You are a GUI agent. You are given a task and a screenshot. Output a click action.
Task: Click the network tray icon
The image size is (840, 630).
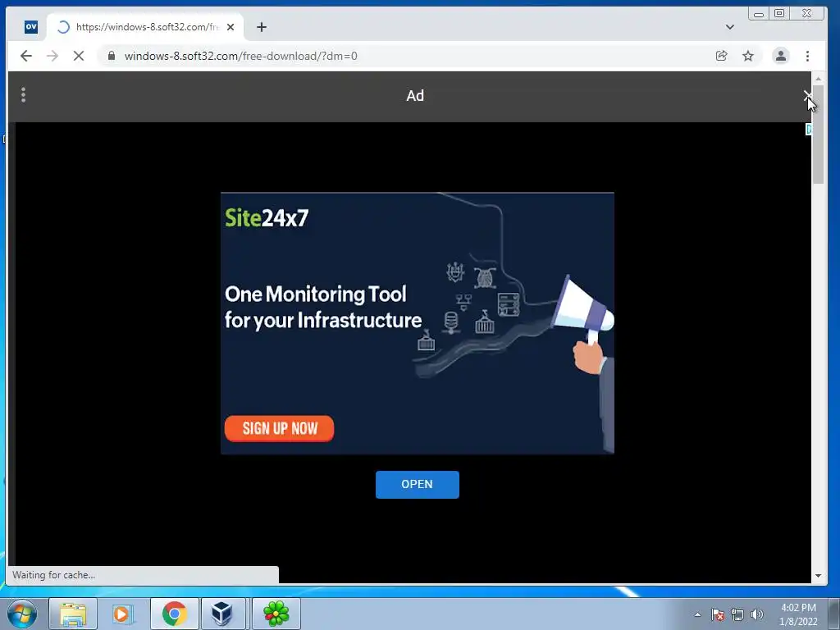737,614
